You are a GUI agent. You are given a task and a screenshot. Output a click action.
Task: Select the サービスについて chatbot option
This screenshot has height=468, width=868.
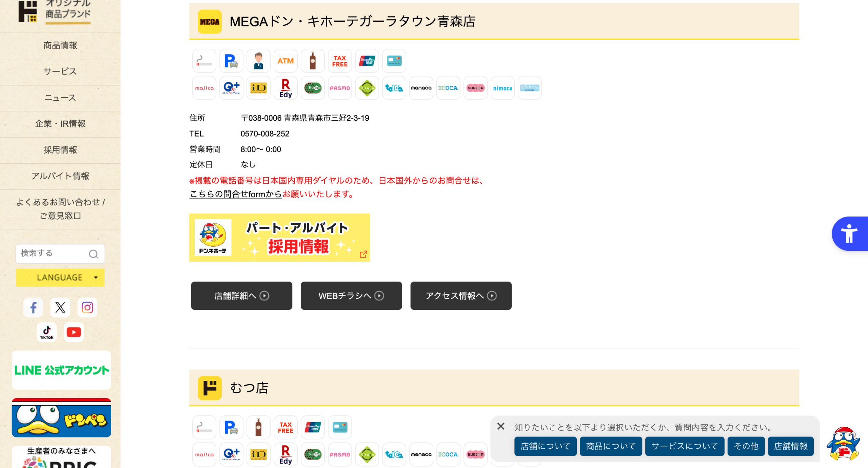click(685, 446)
